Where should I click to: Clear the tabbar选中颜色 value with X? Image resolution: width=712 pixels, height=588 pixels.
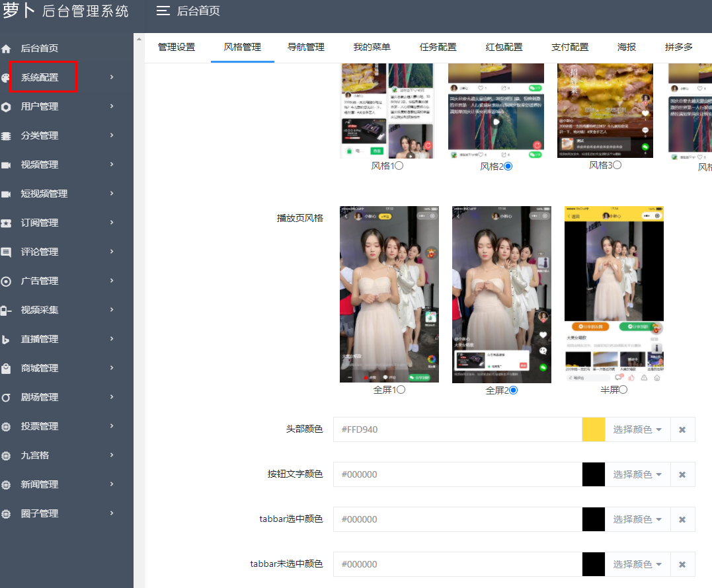point(682,519)
